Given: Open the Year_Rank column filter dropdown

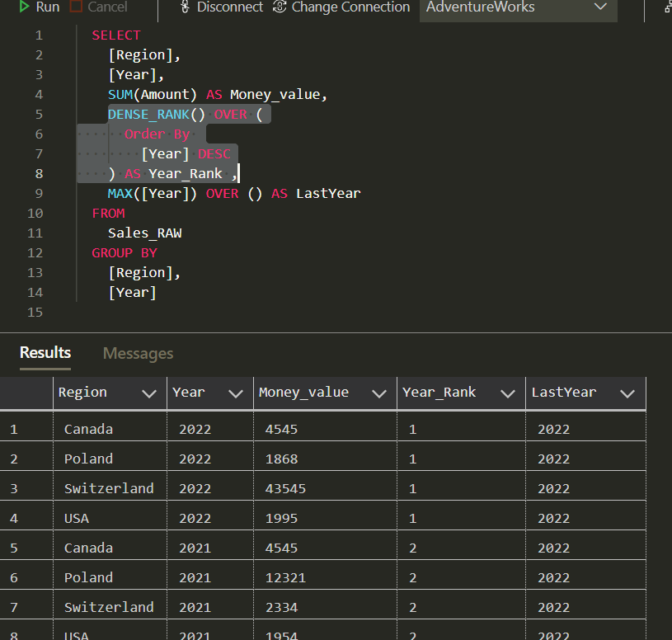Looking at the screenshot, I should pyautogui.click(x=507, y=392).
